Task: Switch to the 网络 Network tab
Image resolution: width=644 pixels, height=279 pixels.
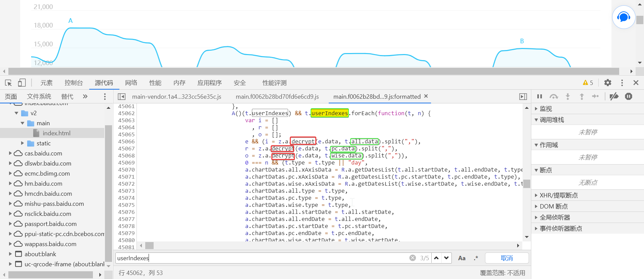Action: 131,83
